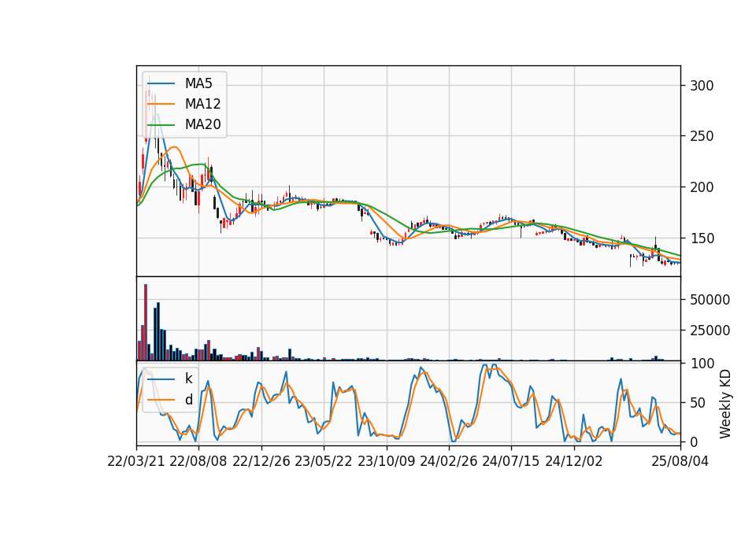Image resolution: width=756 pixels, height=543 pixels.
Task: Click the orange MA12 legend line sample
Action: click(x=161, y=104)
